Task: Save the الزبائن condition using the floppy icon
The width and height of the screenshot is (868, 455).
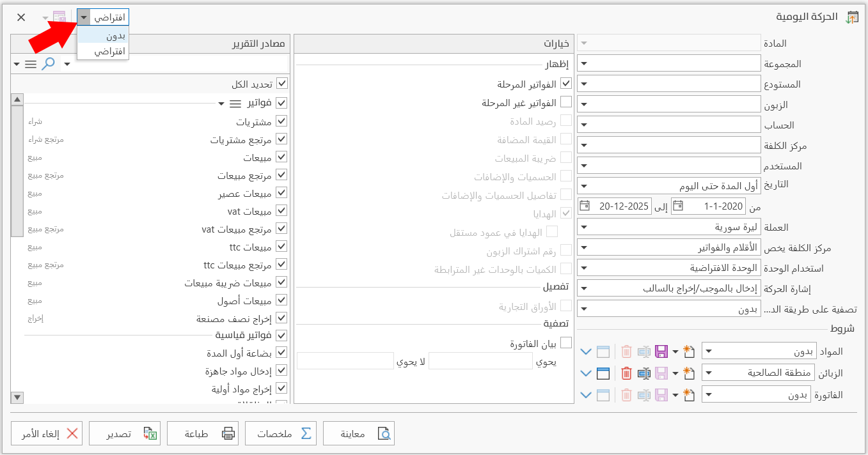Action: point(661,373)
